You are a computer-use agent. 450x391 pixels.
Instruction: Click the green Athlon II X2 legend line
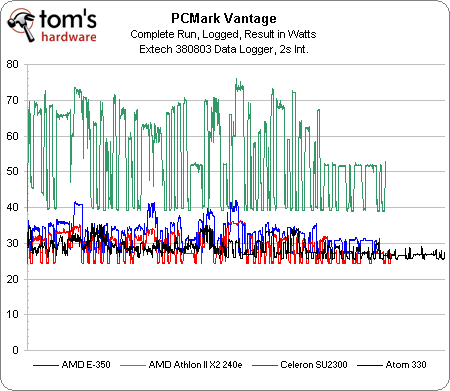133,365
